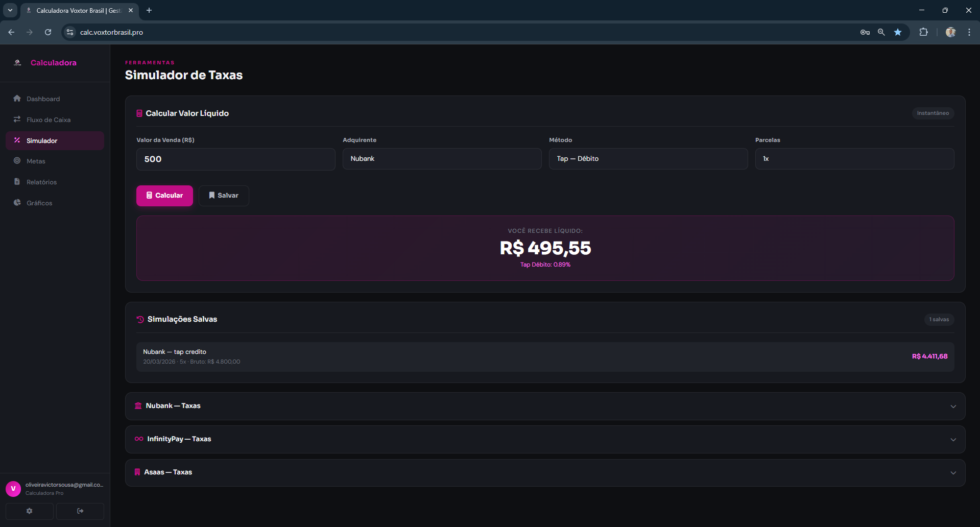The height and width of the screenshot is (527, 980).
Task: Click the history icon beside Simulações Salvas
Action: point(139,319)
